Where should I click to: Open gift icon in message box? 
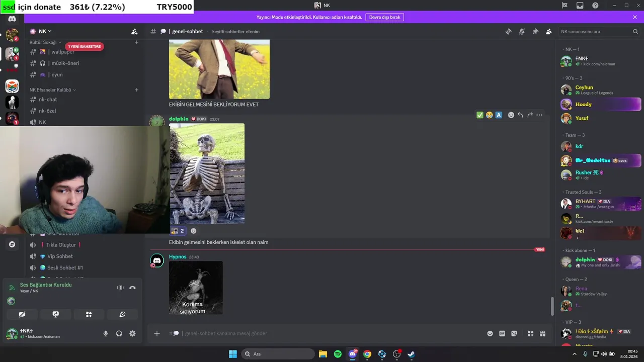(x=543, y=333)
